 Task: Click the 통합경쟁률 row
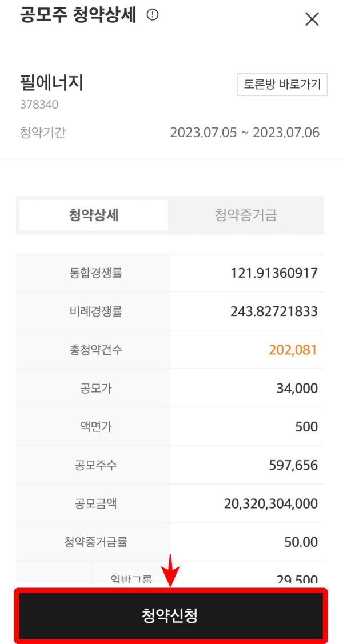[171, 273]
